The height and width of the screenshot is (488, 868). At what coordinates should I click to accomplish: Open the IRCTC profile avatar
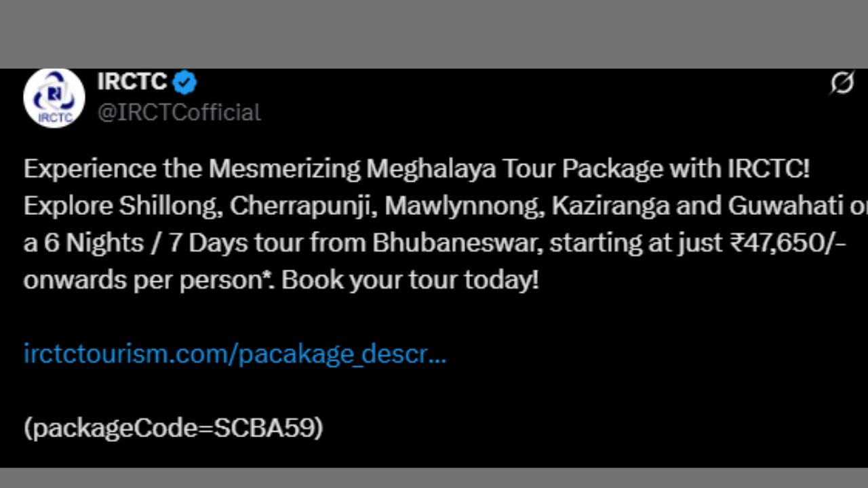[x=54, y=98]
